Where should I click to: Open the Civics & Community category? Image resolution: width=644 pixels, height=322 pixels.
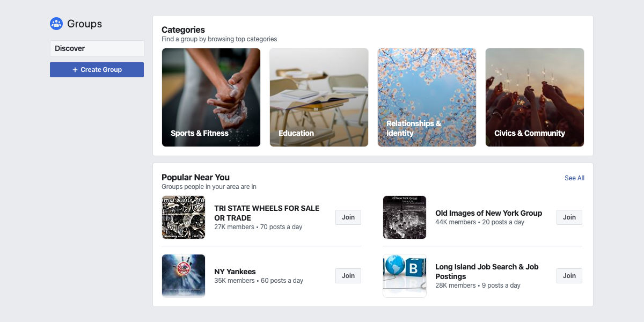pyautogui.click(x=535, y=97)
